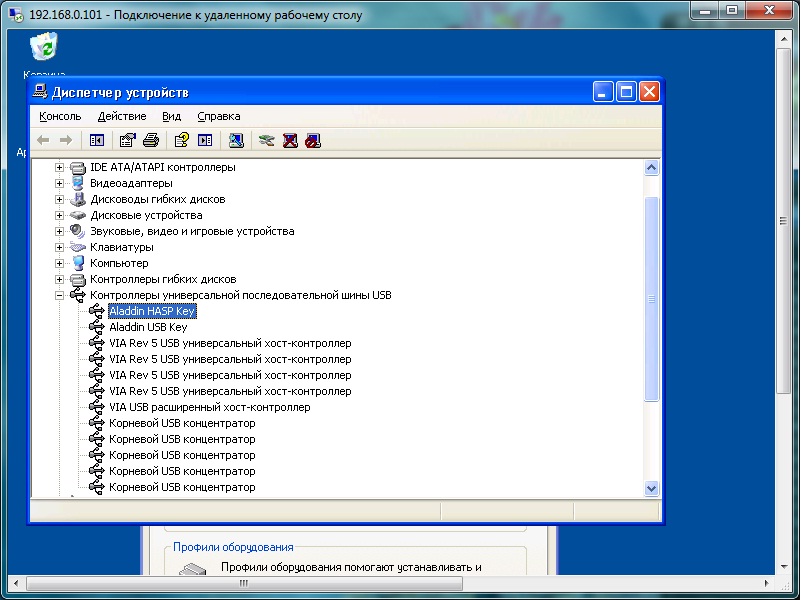Select the Клавиатуры label

(122, 247)
